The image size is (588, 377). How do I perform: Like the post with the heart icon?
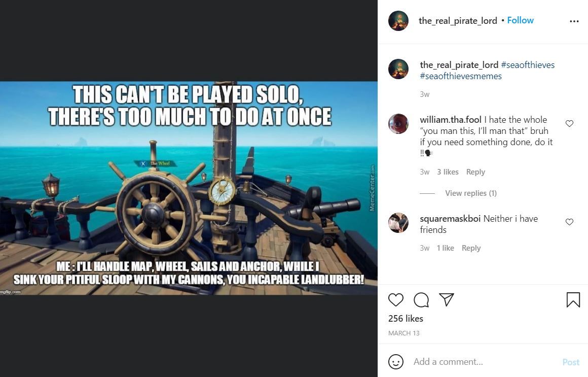click(395, 300)
